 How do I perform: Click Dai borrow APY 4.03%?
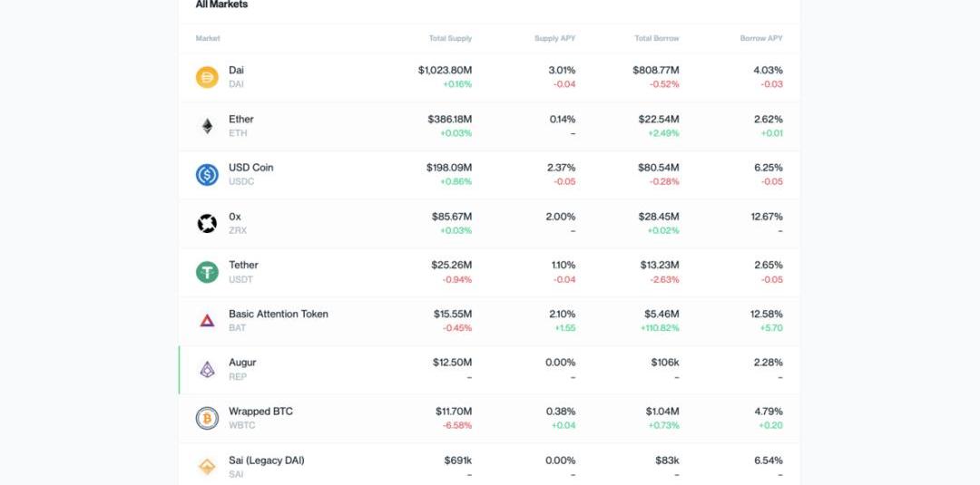click(x=769, y=71)
